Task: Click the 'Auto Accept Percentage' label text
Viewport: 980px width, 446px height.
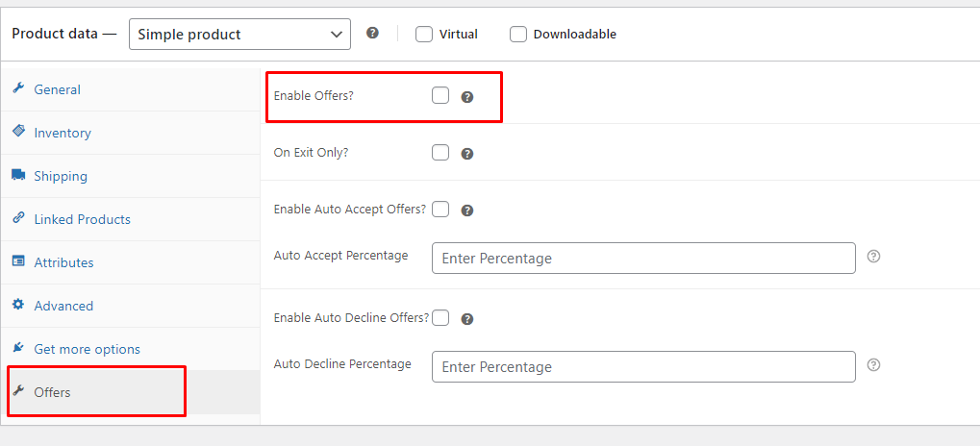Action: 340,256
